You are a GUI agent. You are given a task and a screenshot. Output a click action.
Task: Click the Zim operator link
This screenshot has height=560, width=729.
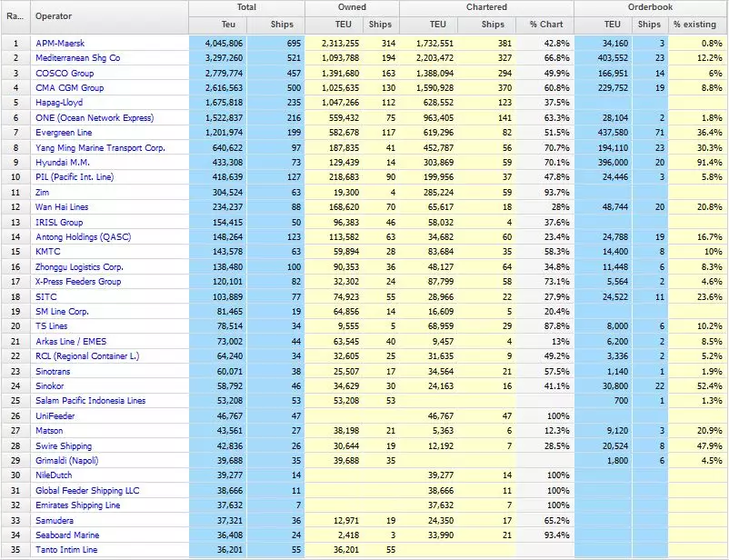(43, 193)
